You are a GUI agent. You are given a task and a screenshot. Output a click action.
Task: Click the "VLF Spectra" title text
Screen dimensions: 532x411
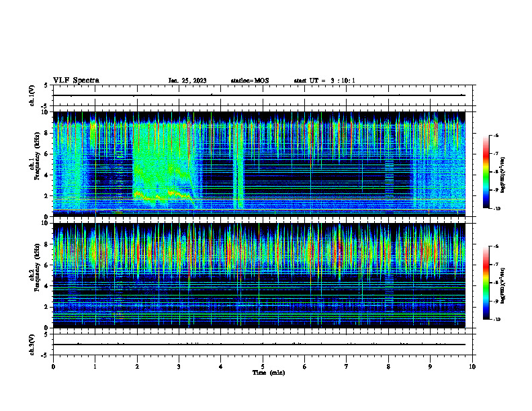click(x=76, y=81)
